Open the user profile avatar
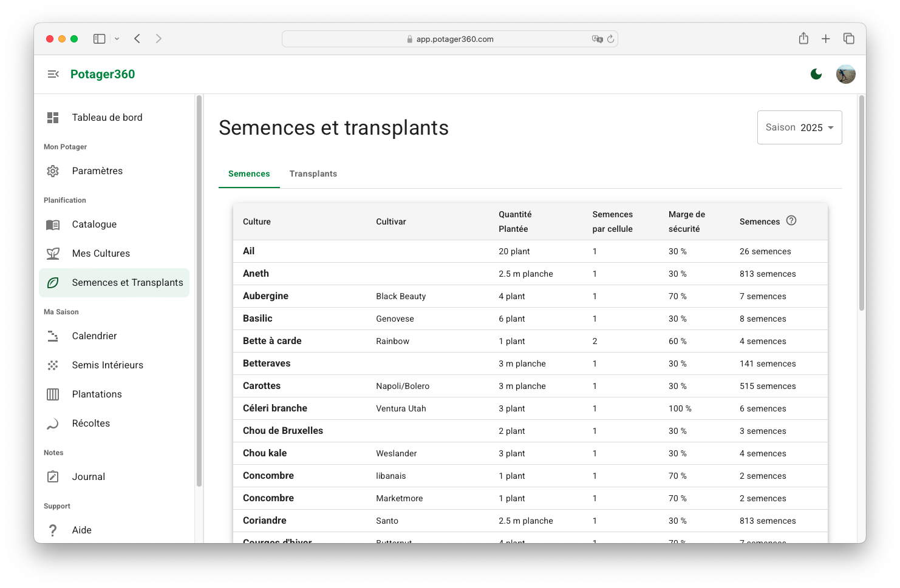Image resolution: width=900 pixels, height=588 pixels. pyautogui.click(x=845, y=74)
